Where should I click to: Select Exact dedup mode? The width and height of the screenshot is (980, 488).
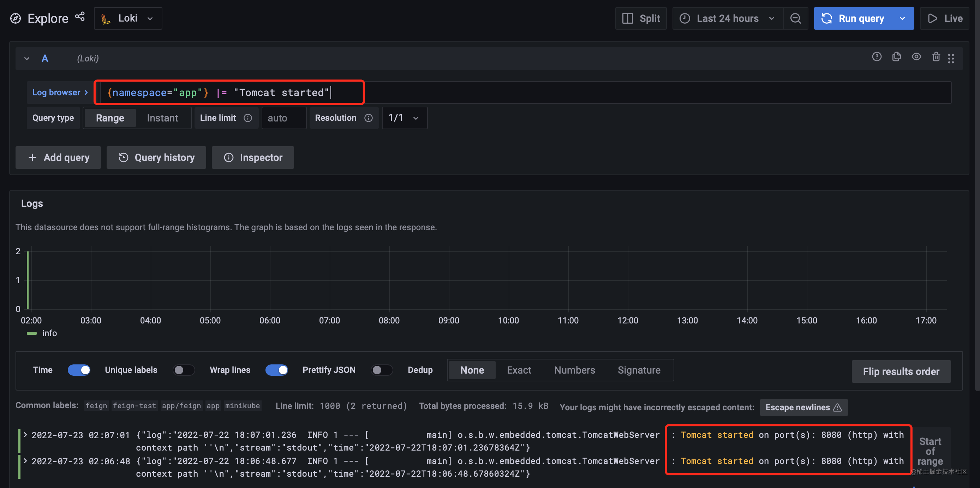(519, 370)
